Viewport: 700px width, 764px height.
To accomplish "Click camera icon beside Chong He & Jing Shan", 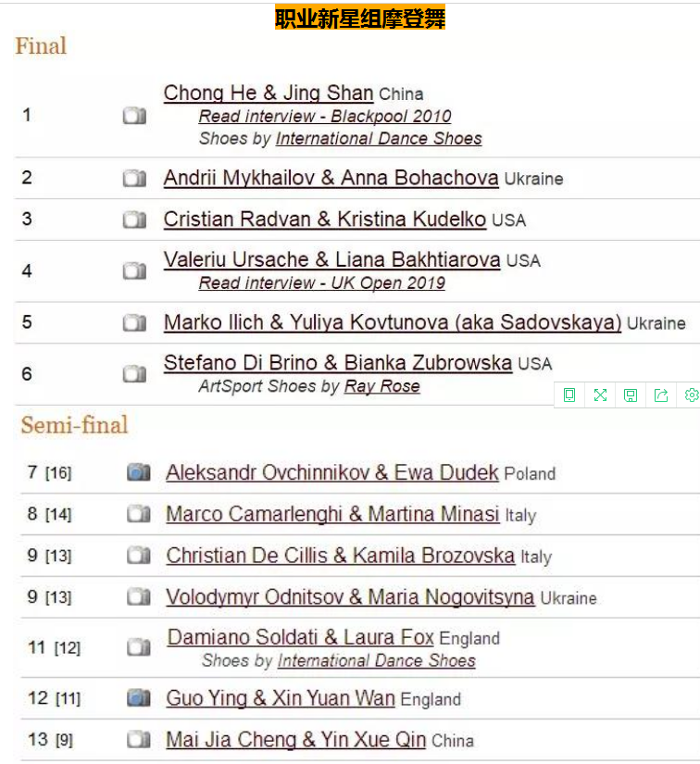I will [134, 116].
